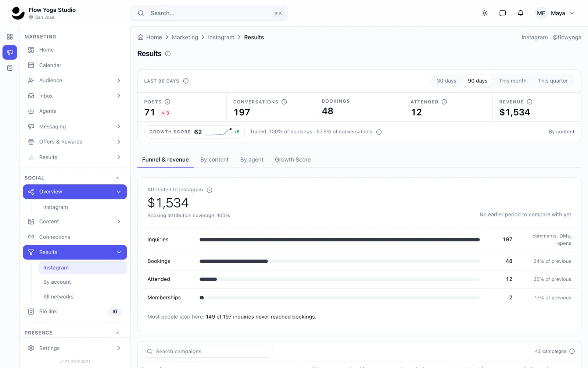
Task: Open the clipboard tasks icon in left rail
Action: [x=10, y=68]
